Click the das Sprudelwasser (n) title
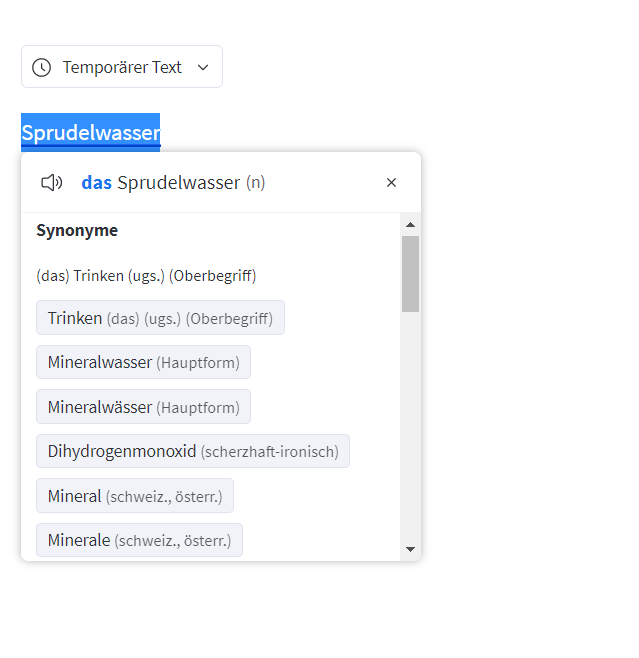The image size is (639, 658). (173, 183)
